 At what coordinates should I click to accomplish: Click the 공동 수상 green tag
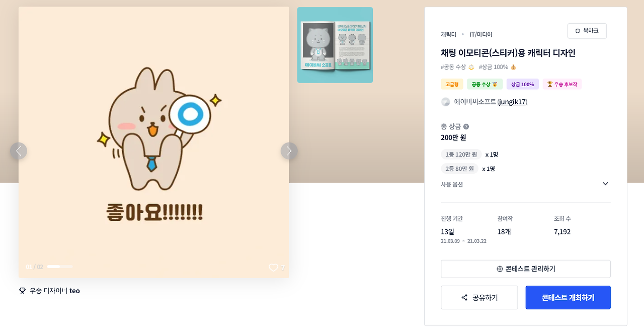click(x=485, y=84)
